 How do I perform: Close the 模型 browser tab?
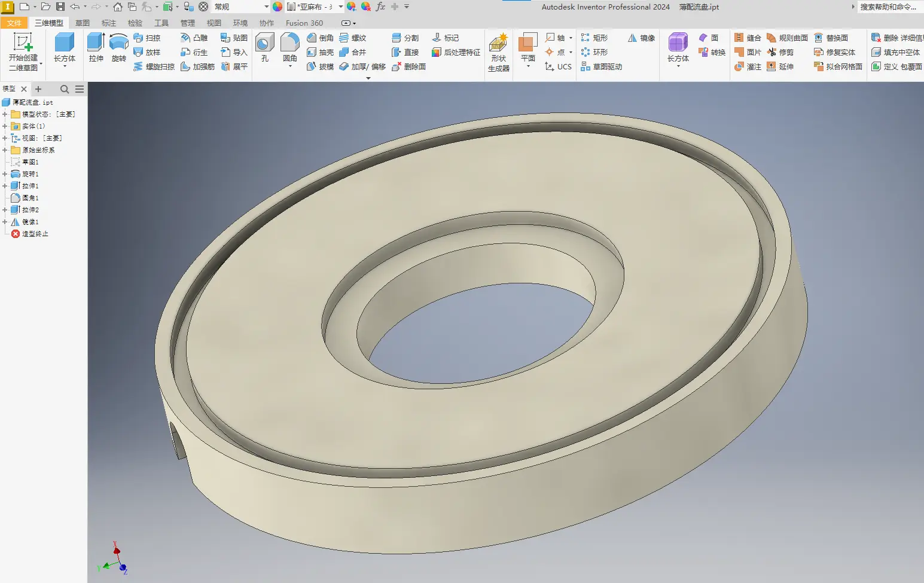tap(24, 89)
